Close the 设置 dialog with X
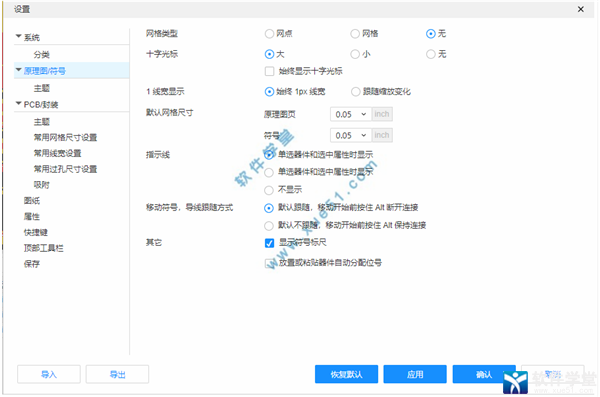 (x=580, y=9)
